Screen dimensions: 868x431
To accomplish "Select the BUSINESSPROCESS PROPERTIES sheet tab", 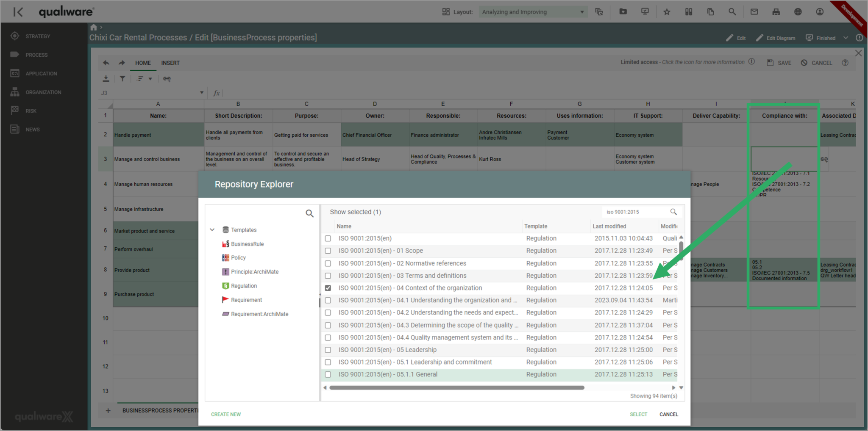I will 160,410.
